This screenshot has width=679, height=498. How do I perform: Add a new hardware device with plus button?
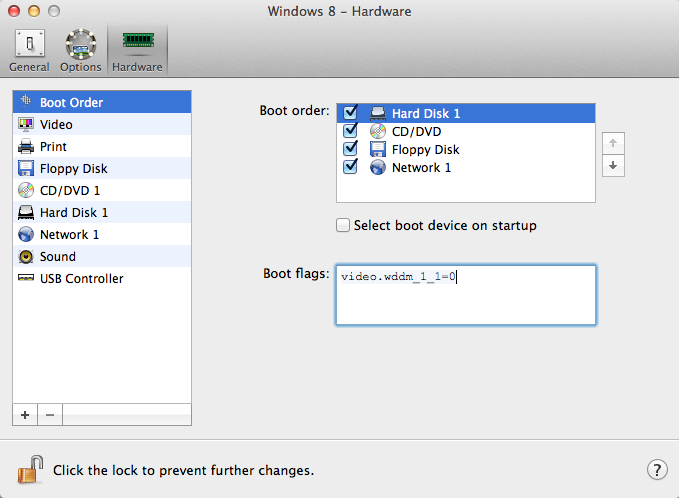point(25,415)
